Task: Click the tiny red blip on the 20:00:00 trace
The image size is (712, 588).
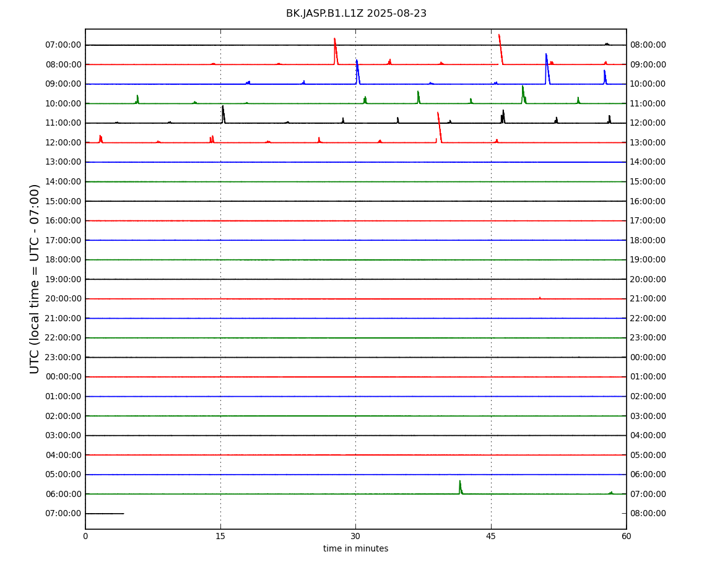Action: point(540,298)
